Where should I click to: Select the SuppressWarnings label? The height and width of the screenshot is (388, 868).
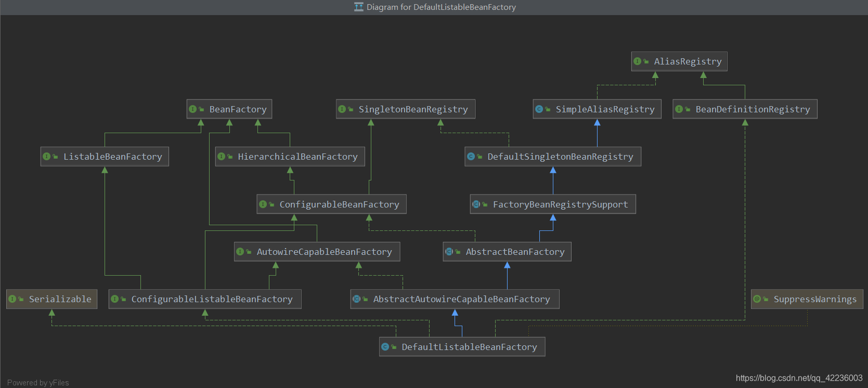coord(815,299)
